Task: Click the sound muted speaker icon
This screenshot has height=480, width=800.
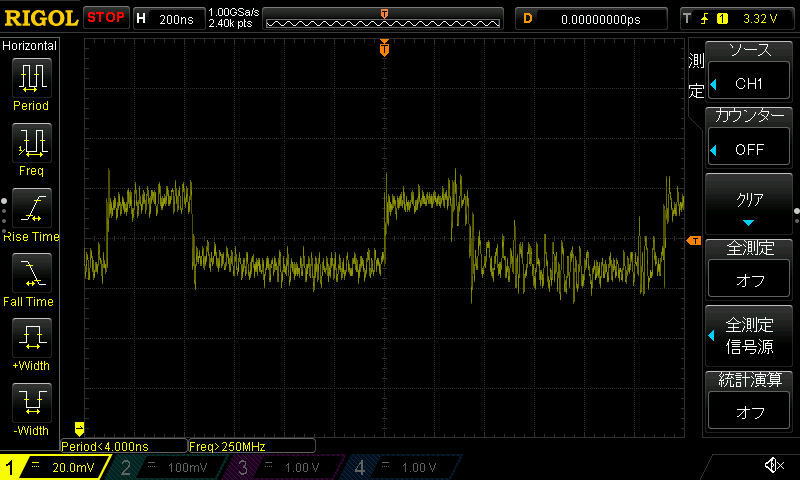Action: click(774, 465)
